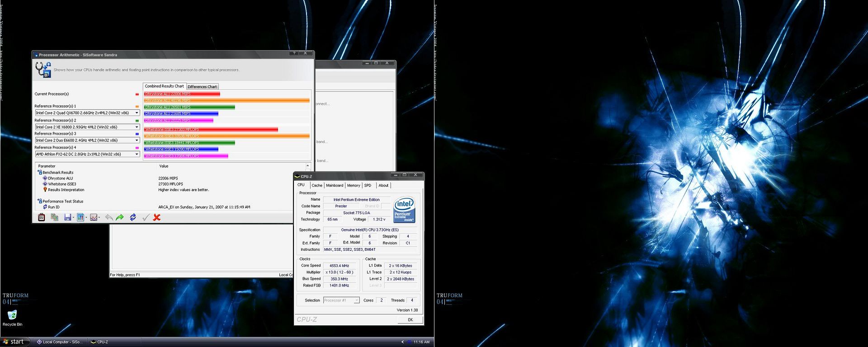Click the OK button in CPU-Z
This screenshot has height=347, width=868.
[410, 319]
